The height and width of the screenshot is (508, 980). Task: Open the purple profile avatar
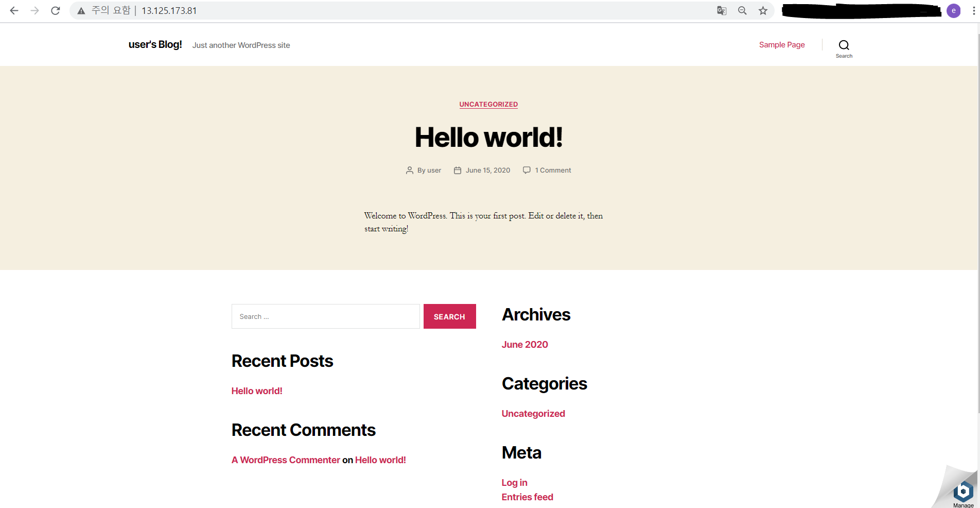[953, 10]
